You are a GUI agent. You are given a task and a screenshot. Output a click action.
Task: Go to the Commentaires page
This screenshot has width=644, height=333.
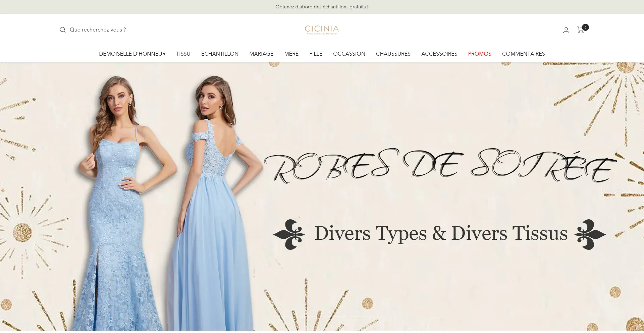click(x=523, y=54)
